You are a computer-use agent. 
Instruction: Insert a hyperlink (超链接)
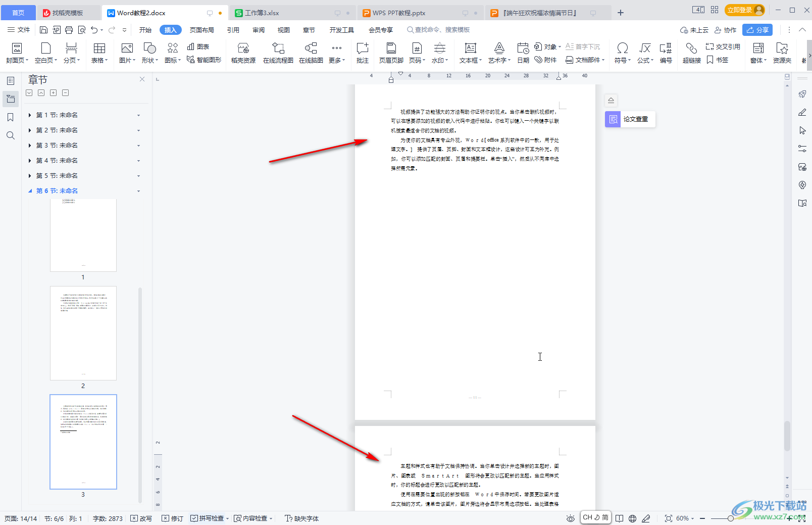(x=692, y=53)
